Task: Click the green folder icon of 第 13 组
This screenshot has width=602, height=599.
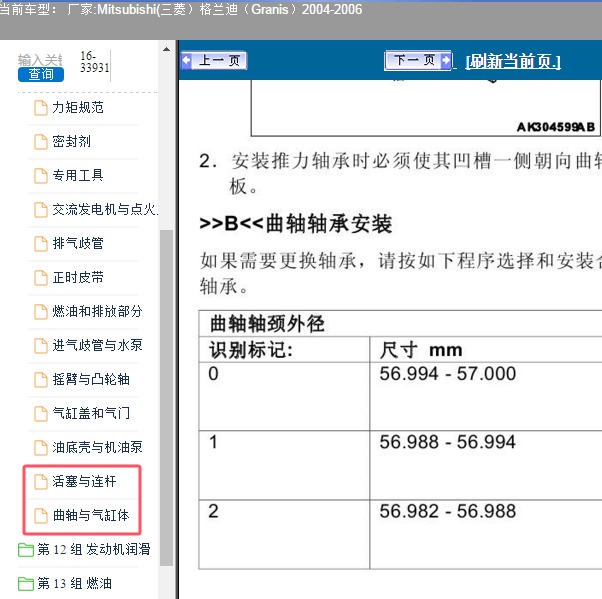Action: click(26, 584)
